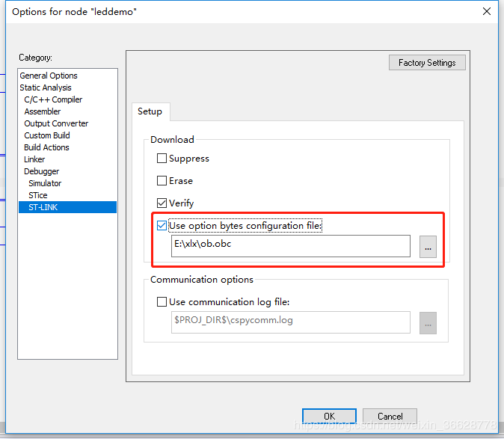
Task: Select General Options category
Action: [x=67, y=76]
